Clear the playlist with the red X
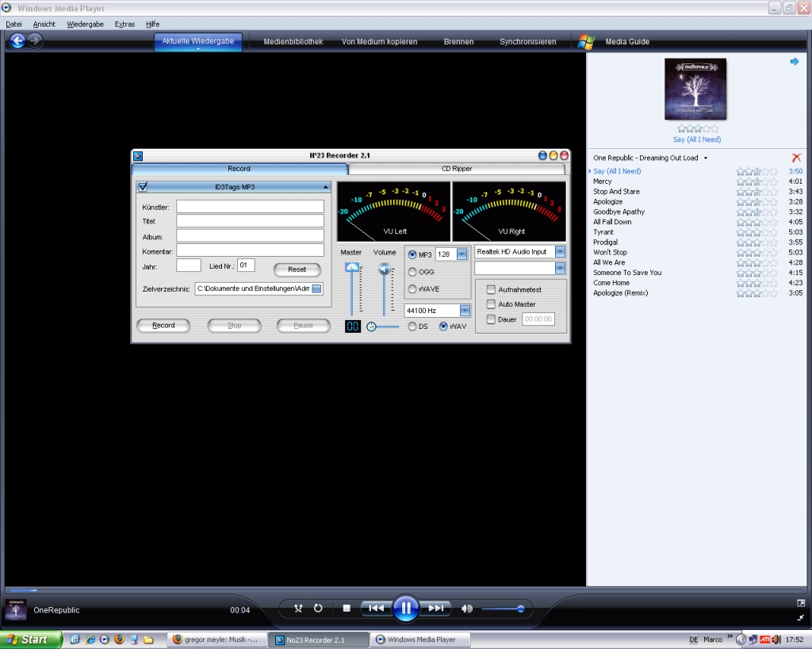The height and width of the screenshot is (649, 812). 796,158
